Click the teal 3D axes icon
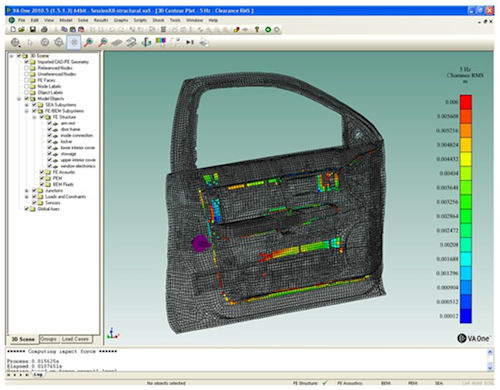Screen dimensions: 500x390 (146, 42)
